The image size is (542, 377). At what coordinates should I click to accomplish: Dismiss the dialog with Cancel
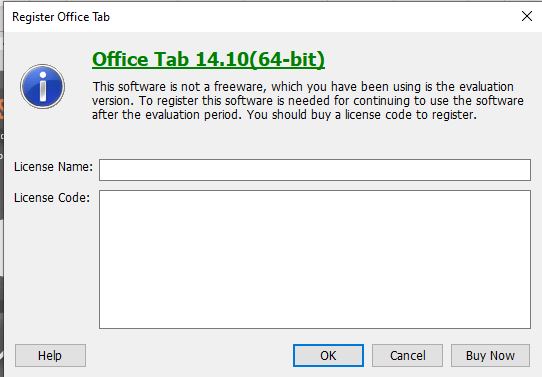tap(408, 355)
